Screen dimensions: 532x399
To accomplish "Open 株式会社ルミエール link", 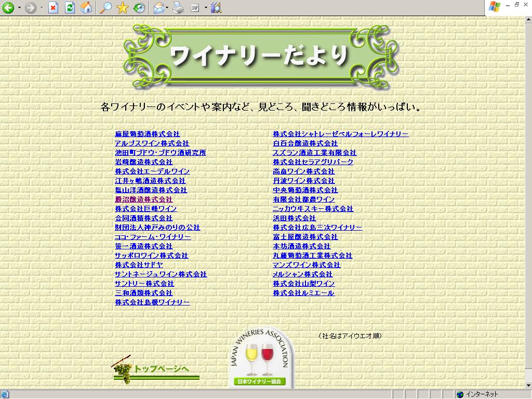I will [x=303, y=293].
